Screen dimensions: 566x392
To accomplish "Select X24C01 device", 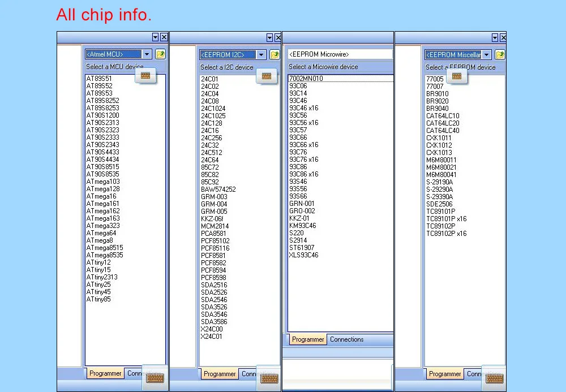I will pos(211,336).
